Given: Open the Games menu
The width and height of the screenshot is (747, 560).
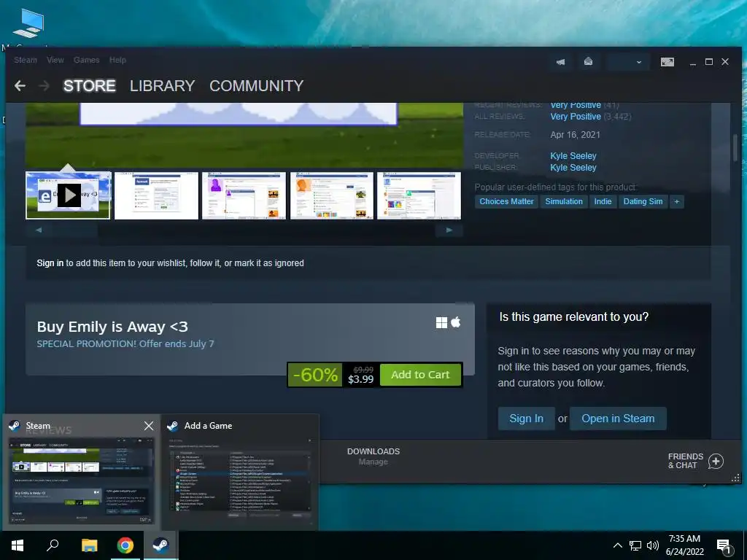Looking at the screenshot, I should [86, 60].
